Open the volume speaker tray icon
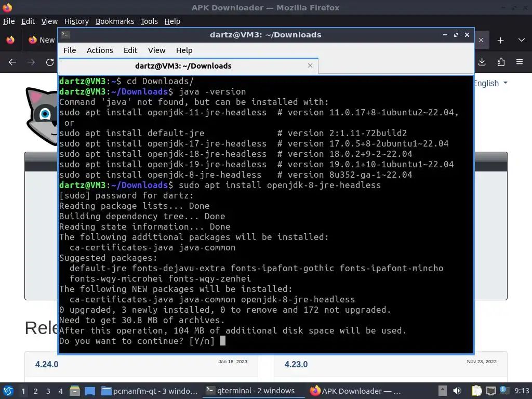This screenshot has height=399, width=532. coord(457,391)
